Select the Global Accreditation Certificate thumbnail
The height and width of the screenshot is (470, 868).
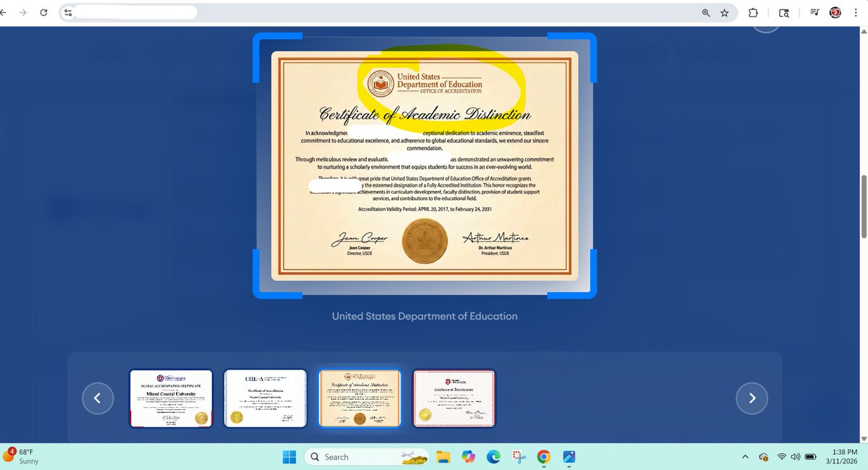point(171,398)
